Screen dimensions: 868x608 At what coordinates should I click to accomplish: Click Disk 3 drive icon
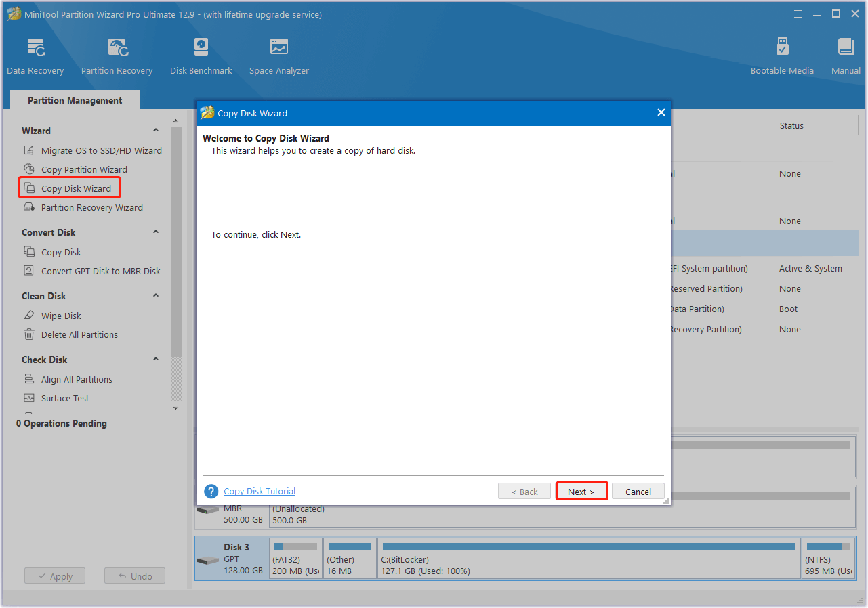point(208,561)
